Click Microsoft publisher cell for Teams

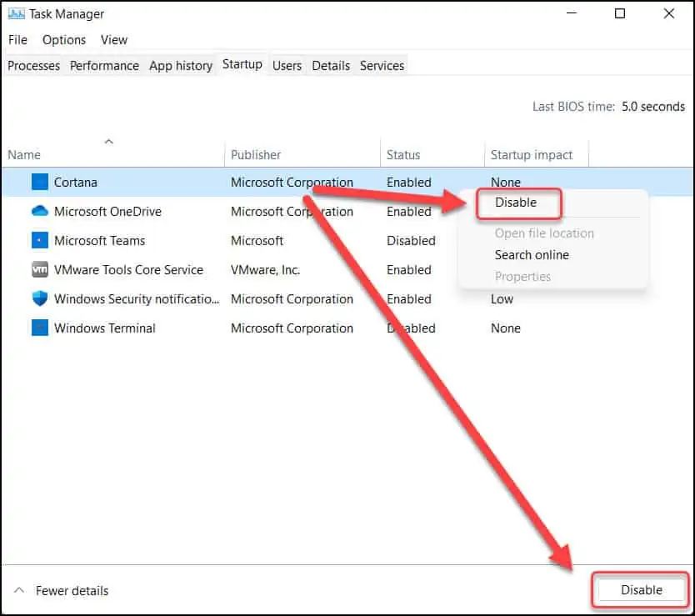coord(257,240)
